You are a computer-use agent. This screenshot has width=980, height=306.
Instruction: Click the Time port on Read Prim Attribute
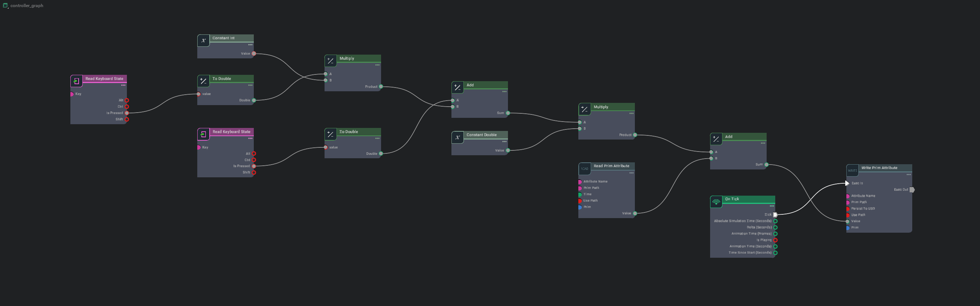click(x=580, y=194)
